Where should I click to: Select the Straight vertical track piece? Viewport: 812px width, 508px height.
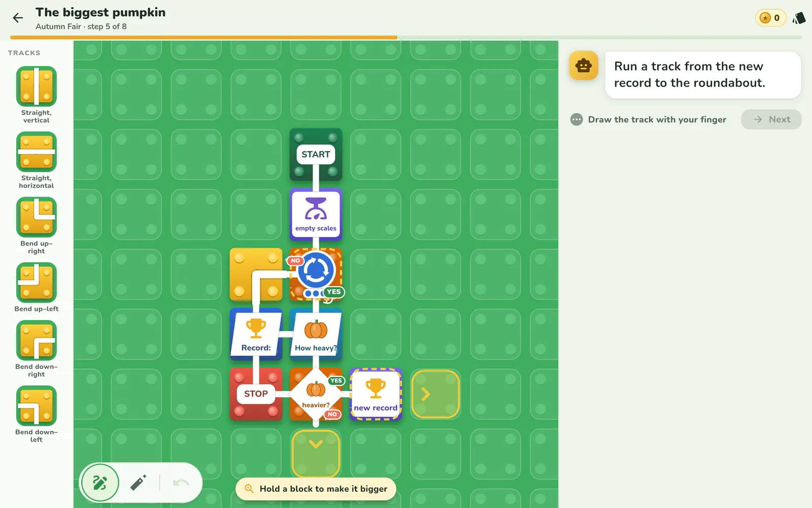37,86
